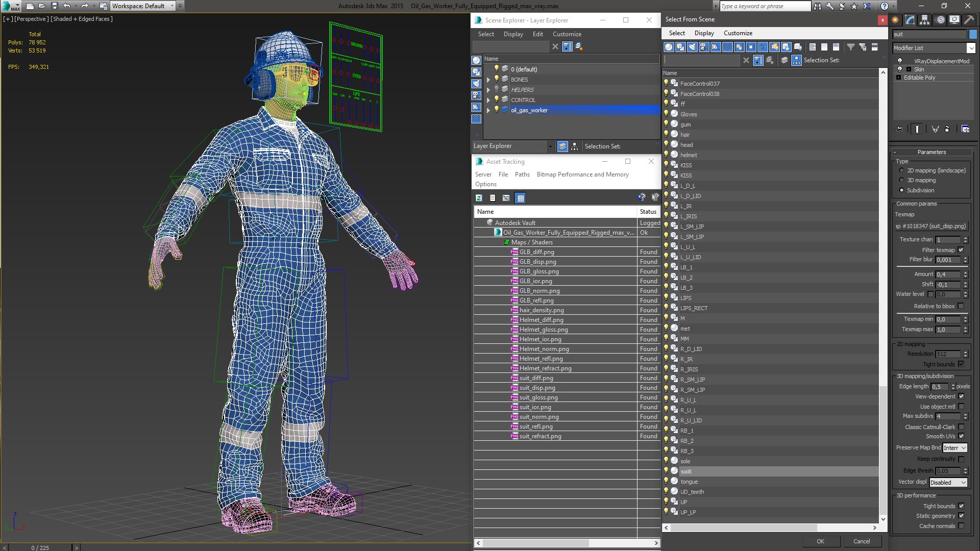Click the Save File icon in top toolbar
The width and height of the screenshot is (980, 551).
(x=55, y=6)
